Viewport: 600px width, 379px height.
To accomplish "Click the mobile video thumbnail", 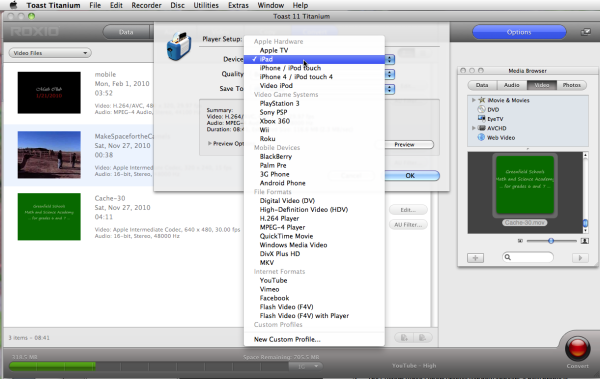I will pos(49,93).
